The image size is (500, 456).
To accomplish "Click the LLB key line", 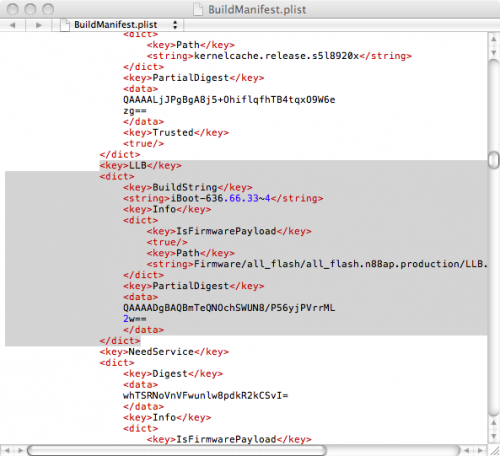I will (140, 165).
